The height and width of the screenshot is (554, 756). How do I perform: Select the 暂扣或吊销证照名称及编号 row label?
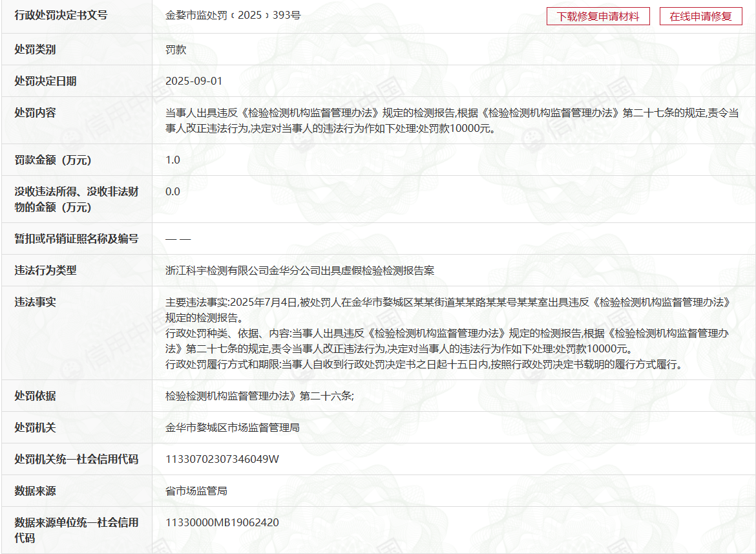point(76,239)
